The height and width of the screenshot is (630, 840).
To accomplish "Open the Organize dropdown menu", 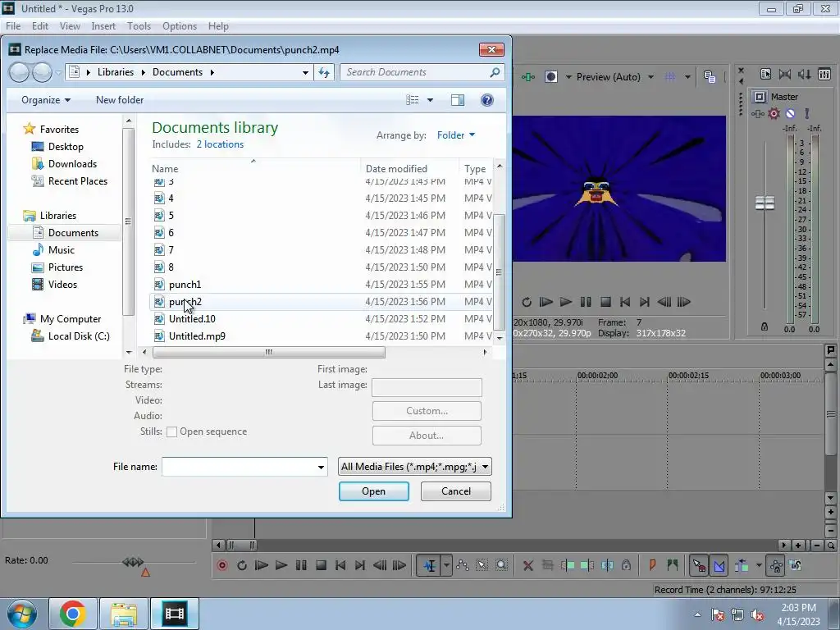I will pos(46,100).
